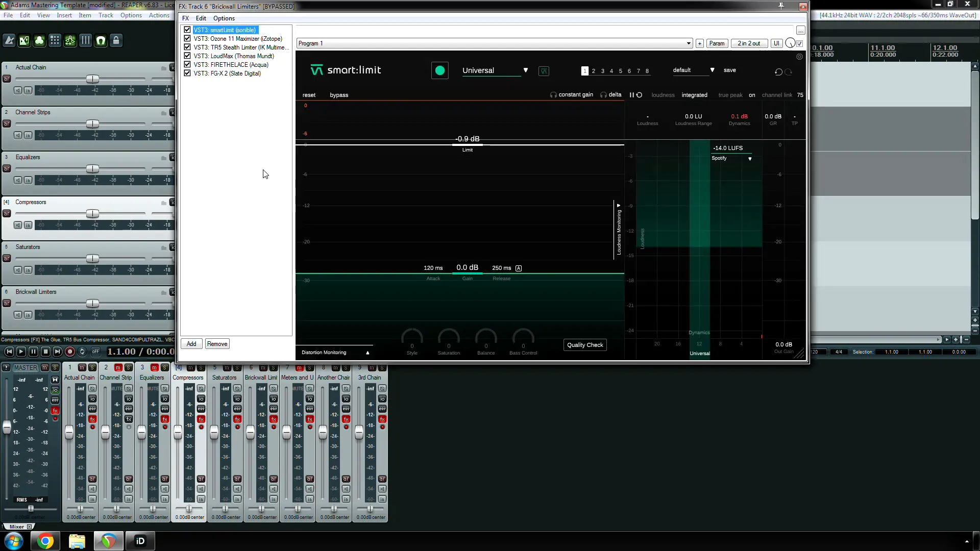Click the Saturators track volume slider
Screen dimensions: 980x551
[x=92, y=259]
